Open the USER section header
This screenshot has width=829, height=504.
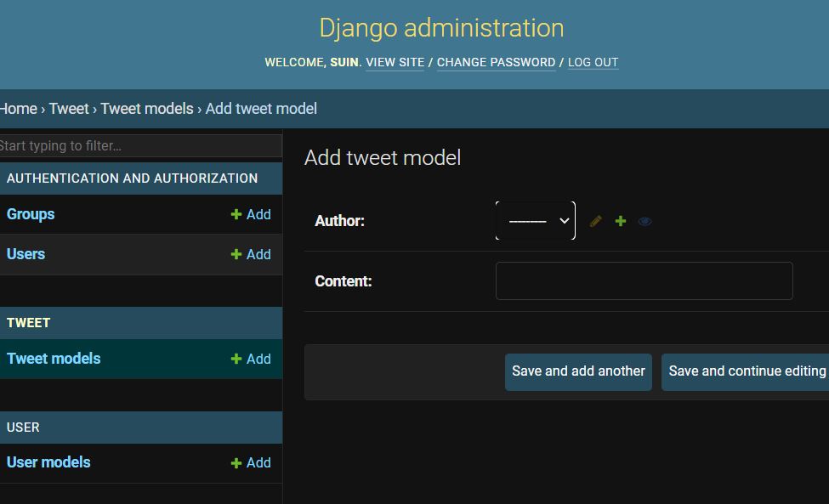(23, 428)
